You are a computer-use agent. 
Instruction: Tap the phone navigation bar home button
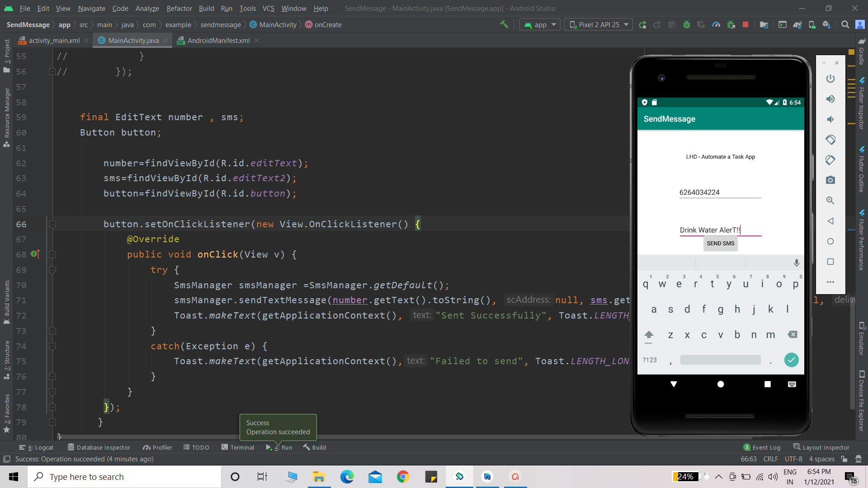(x=721, y=384)
